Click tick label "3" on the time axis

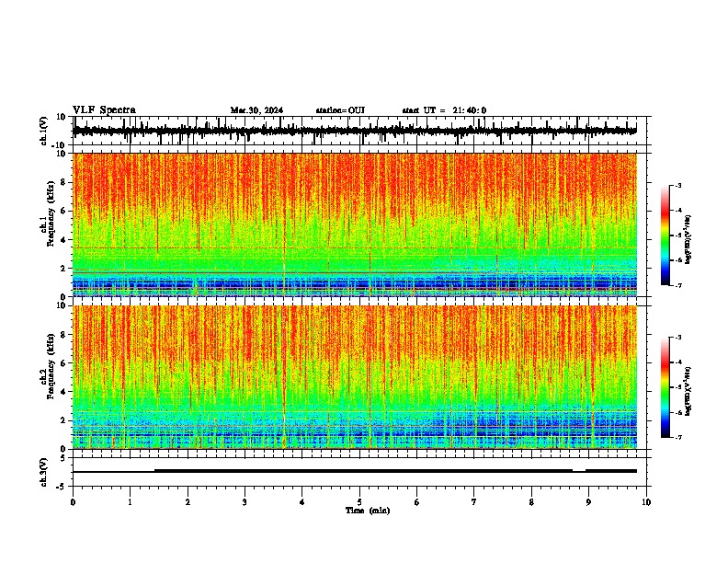point(245,502)
